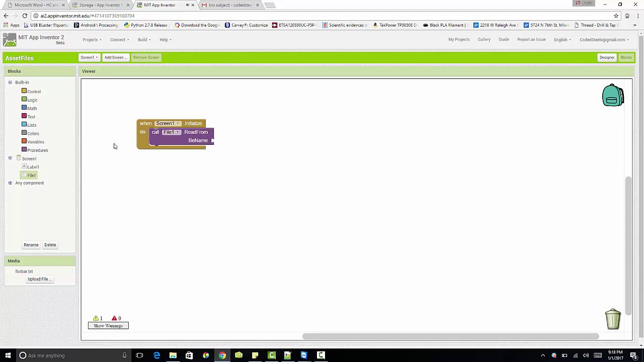Click the MIT App Inventor android logo
Image resolution: width=644 pixels, height=362 pixels.
coord(10,40)
